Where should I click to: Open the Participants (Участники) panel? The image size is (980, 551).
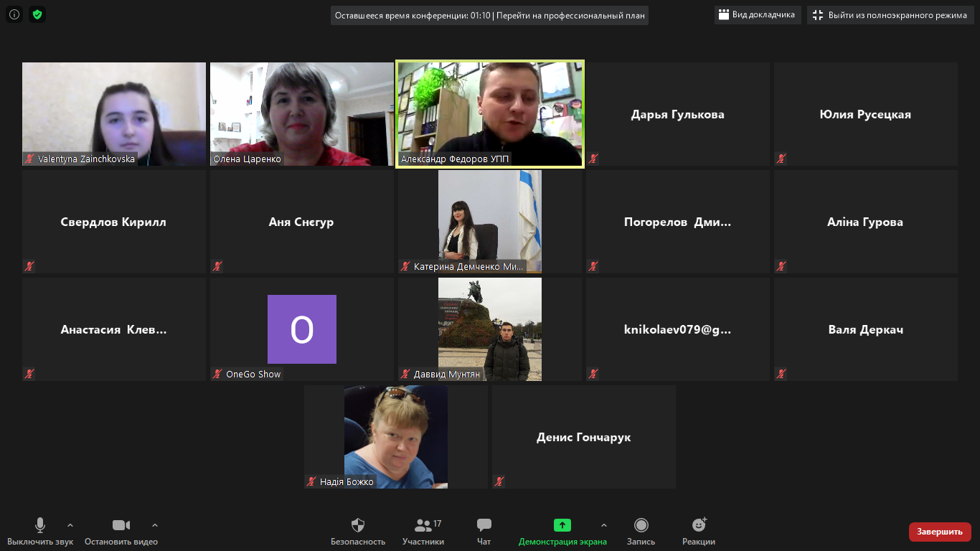(423, 526)
